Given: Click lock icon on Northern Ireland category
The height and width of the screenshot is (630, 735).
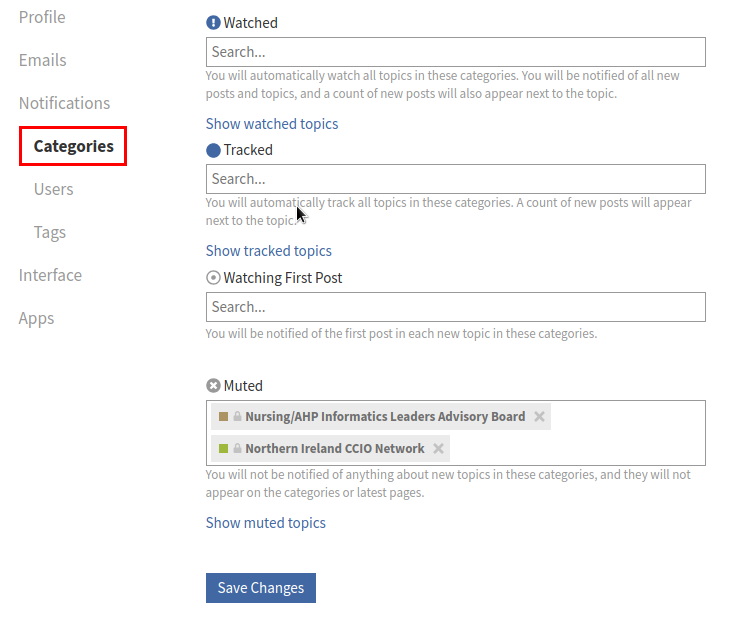Looking at the screenshot, I should coord(238,449).
